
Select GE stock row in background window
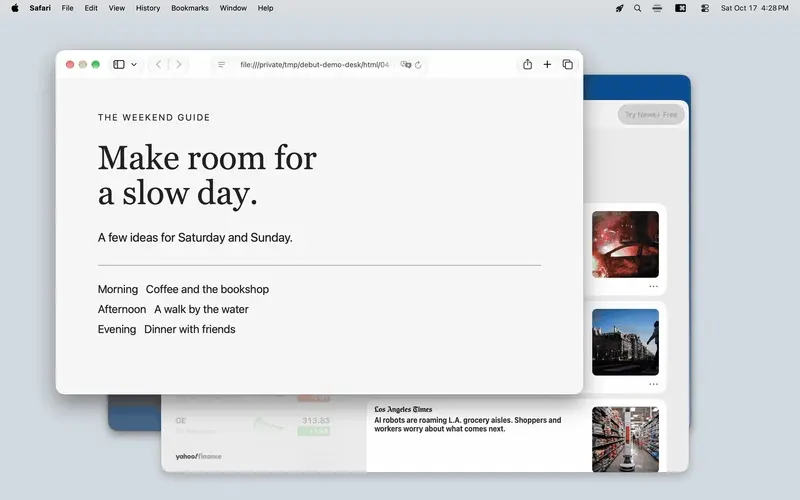tap(253, 426)
